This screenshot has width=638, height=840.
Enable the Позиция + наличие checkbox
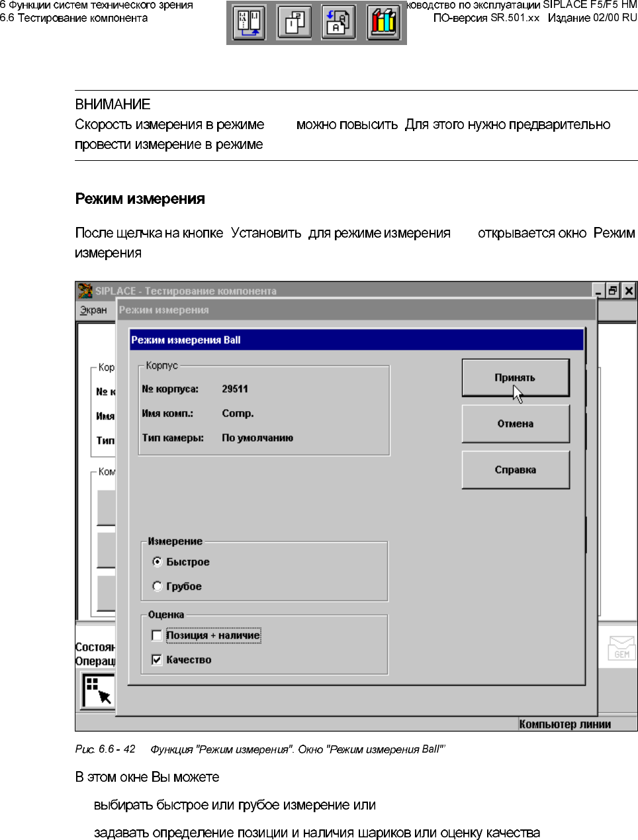coord(157,635)
